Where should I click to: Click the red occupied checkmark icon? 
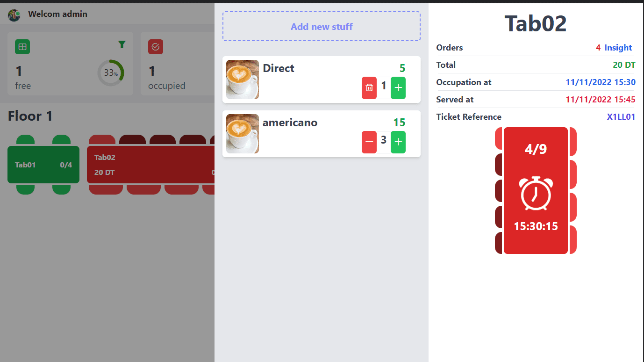pyautogui.click(x=156, y=47)
